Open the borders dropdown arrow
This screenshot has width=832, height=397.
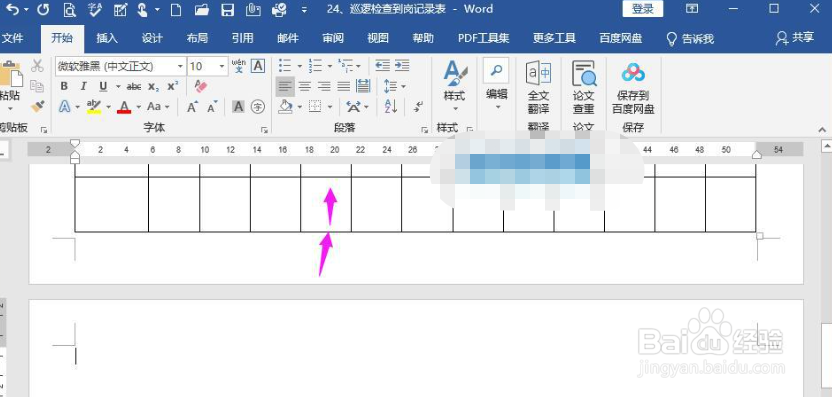(330, 107)
